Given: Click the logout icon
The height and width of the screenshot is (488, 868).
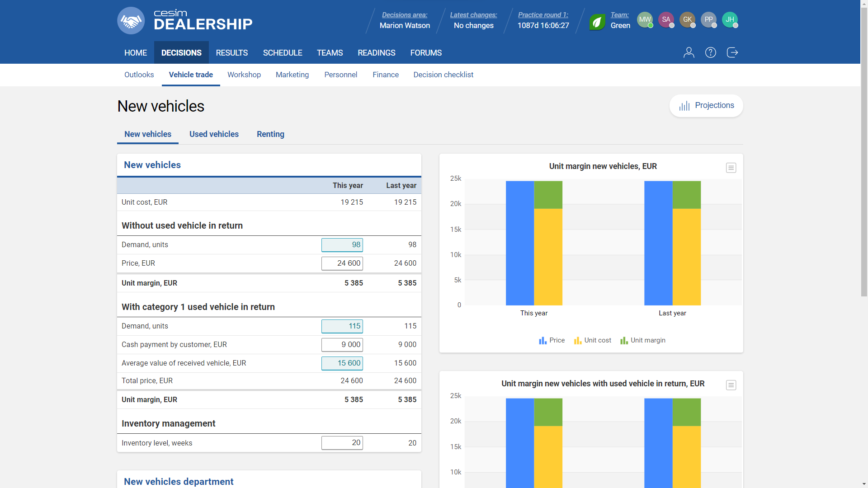Looking at the screenshot, I should click(x=732, y=52).
